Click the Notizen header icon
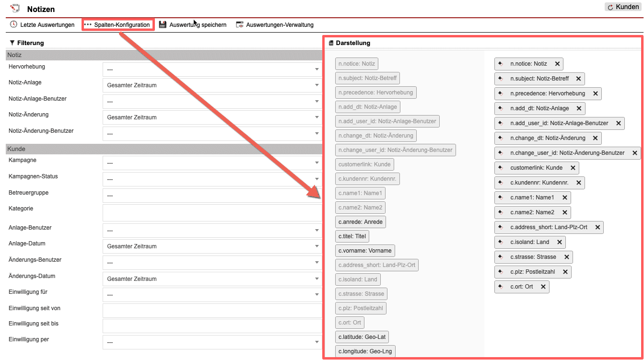 coord(15,9)
